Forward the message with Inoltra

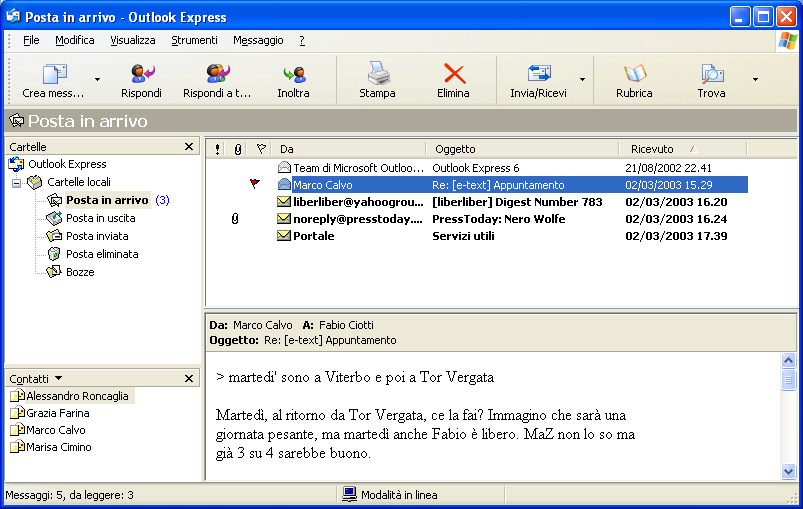[293, 81]
